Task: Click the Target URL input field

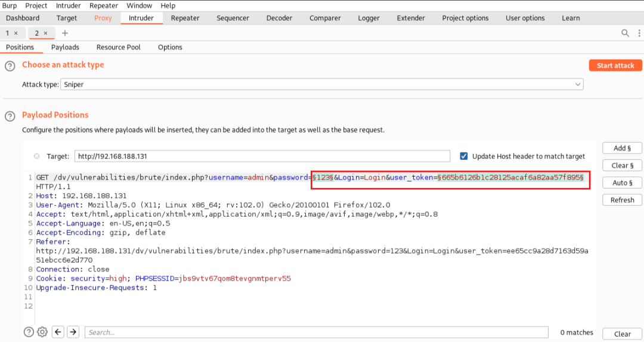Action: pos(262,156)
